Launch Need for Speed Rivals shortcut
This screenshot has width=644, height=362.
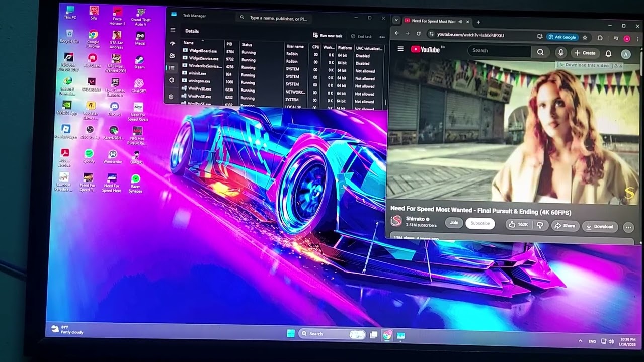tap(138, 112)
